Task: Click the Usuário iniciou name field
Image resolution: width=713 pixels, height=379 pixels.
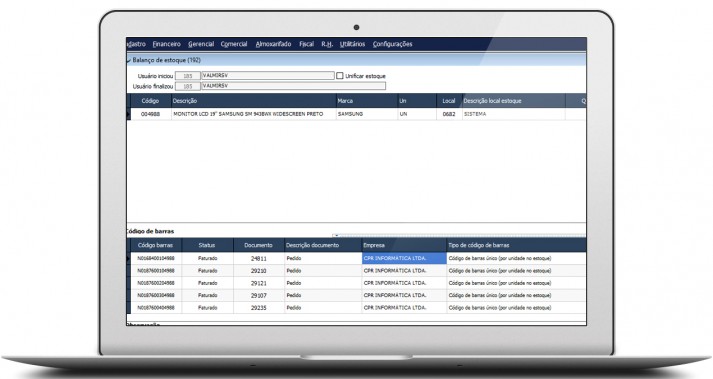Action: pyautogui.click(x=268, y=76)
